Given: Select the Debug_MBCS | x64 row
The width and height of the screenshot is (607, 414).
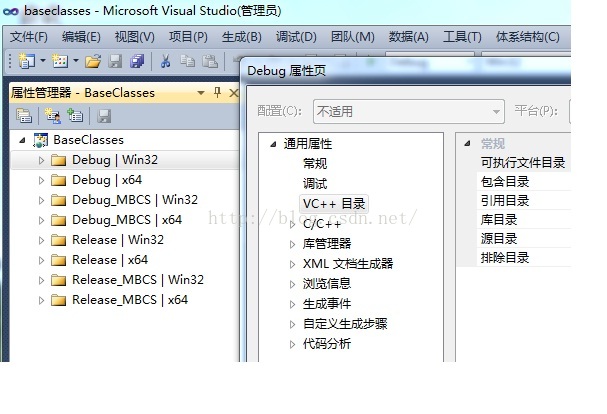Looking at the screenshot, I should click(124, 220).
